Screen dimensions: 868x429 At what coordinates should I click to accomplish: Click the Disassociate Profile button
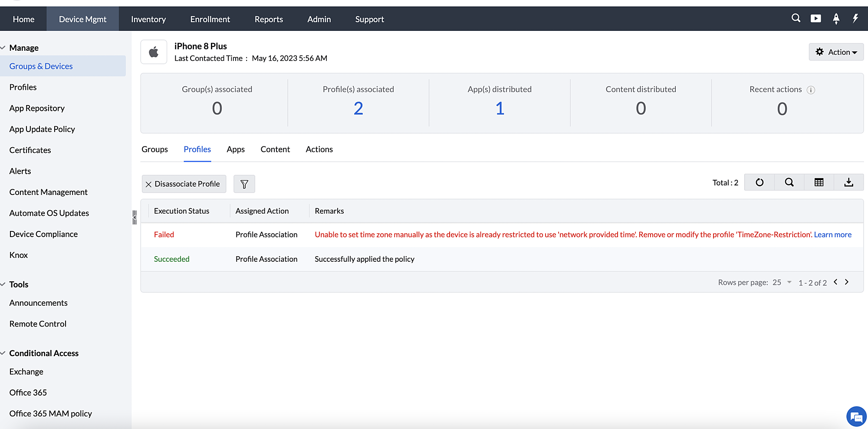[x=184, y=184]
